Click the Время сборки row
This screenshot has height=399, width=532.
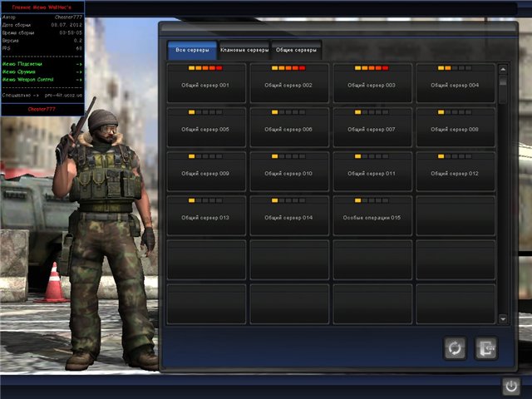click(42, 32)
